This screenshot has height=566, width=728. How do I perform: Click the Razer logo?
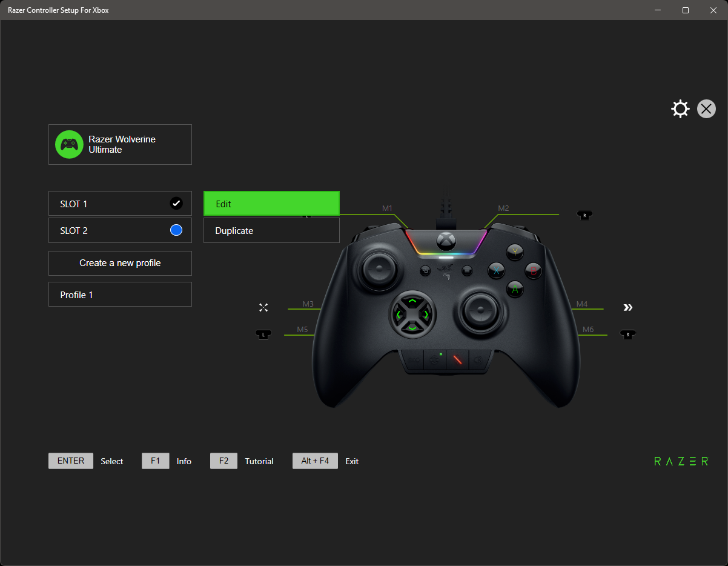tap(681, 461)
